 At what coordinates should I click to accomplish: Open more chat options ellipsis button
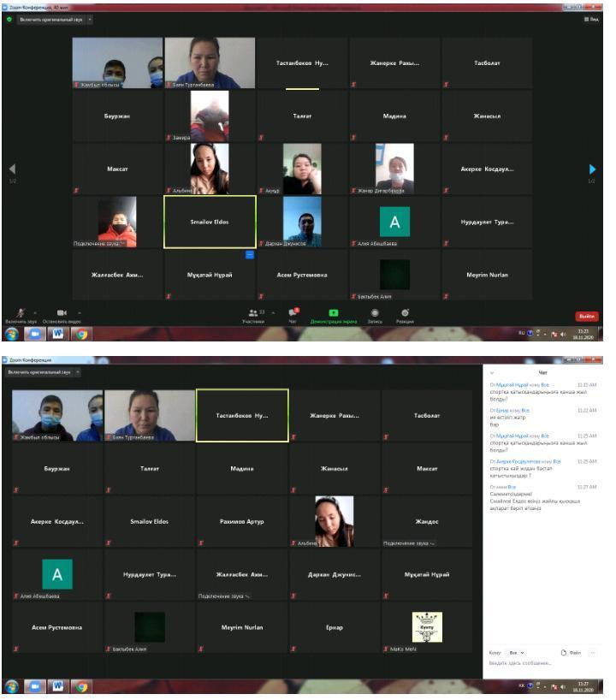pyautogui.click(x=593, y=652)
